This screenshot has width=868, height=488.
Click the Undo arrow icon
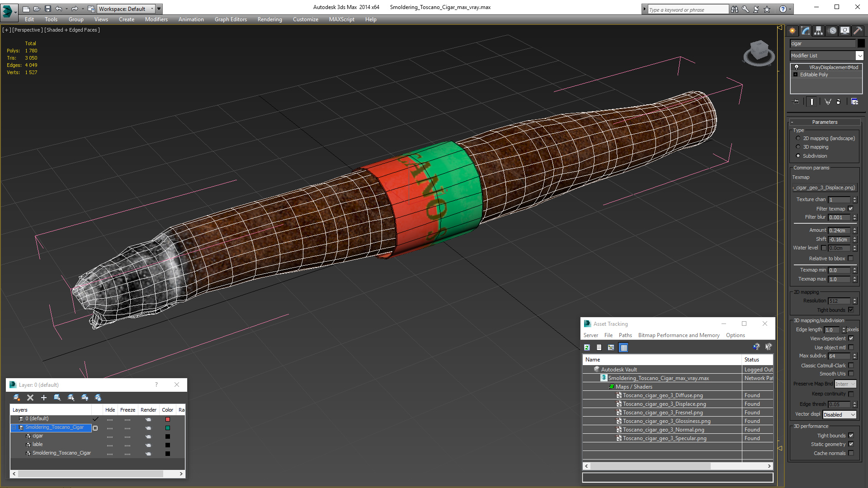(59, 9)
